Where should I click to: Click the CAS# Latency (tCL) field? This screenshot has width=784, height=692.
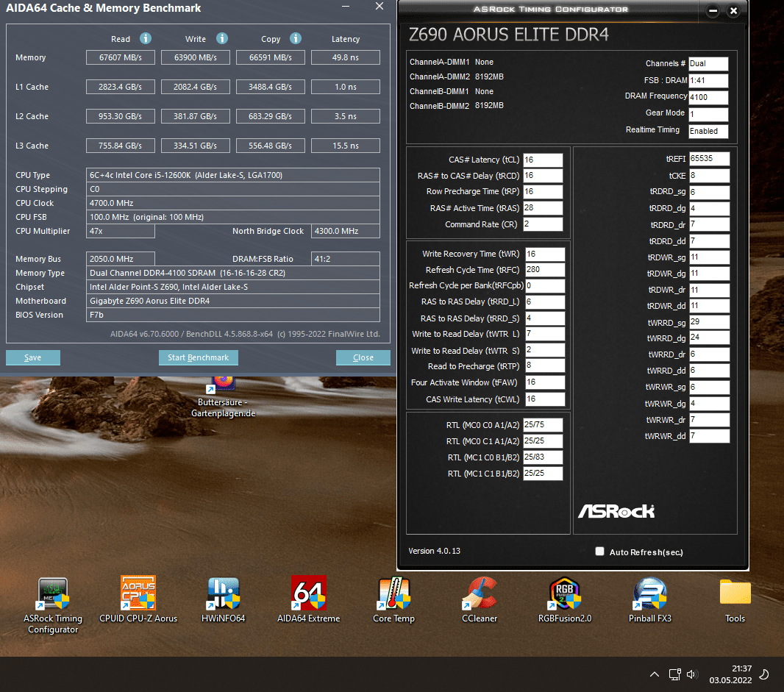pyautogui.click(x=543, y=160)
